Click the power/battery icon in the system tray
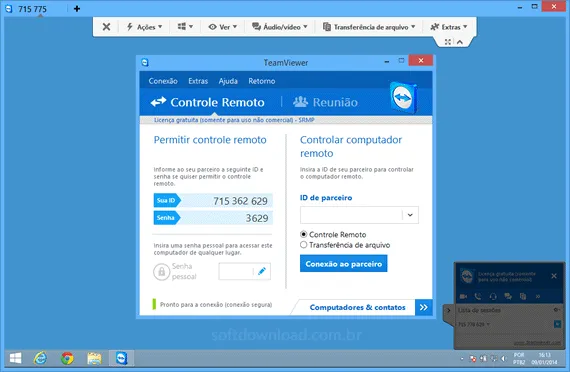Screen dimensions: 570x372 [x=483, y=359]
